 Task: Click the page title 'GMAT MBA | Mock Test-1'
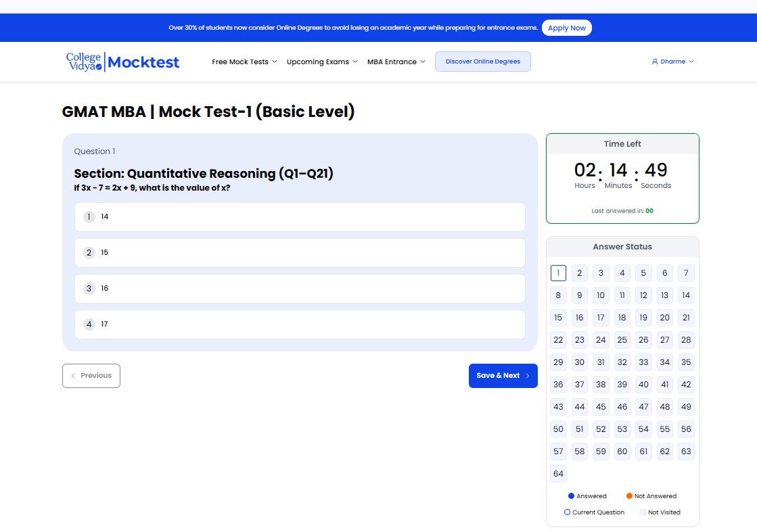208,112
